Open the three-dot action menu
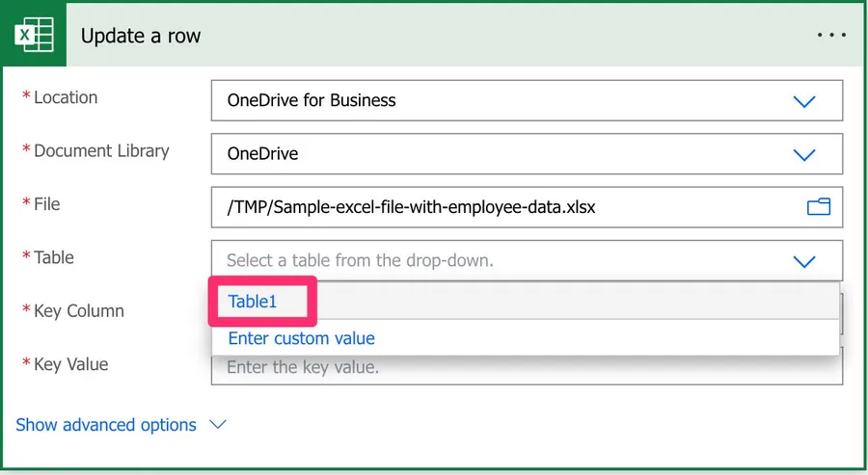Viewport: 868px width, 475px height. pyautogui.click(x=830, y=35)
